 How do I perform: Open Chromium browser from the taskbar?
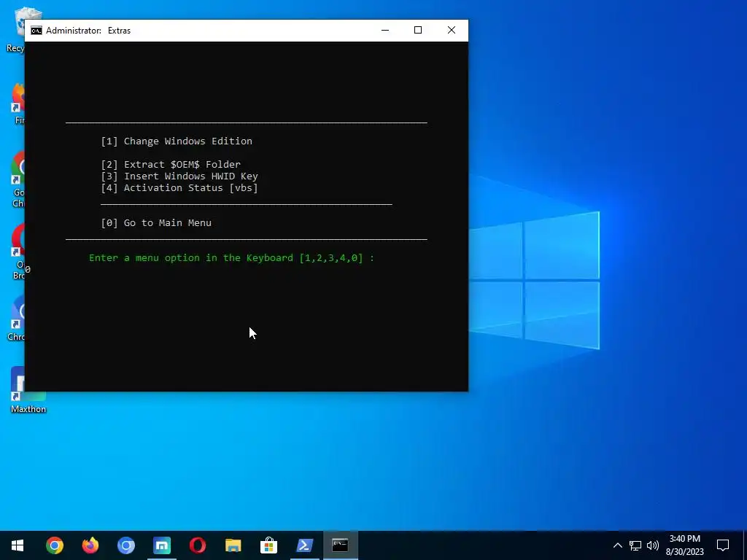(x=126, y=545)
